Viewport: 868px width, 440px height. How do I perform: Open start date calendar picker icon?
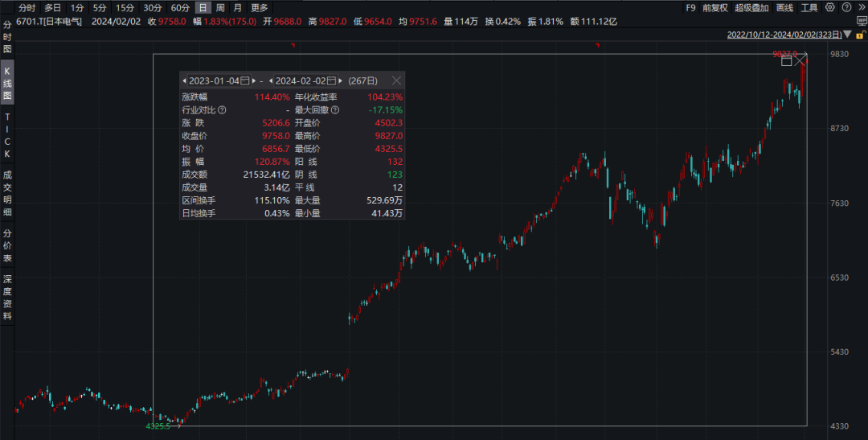pos(245,81)
